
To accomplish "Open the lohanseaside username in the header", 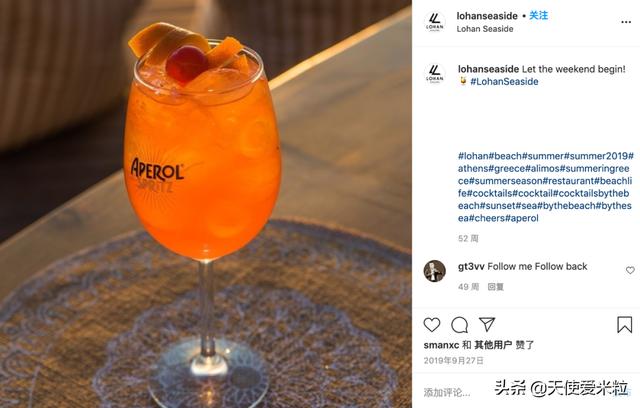I will tap(487, 16).
